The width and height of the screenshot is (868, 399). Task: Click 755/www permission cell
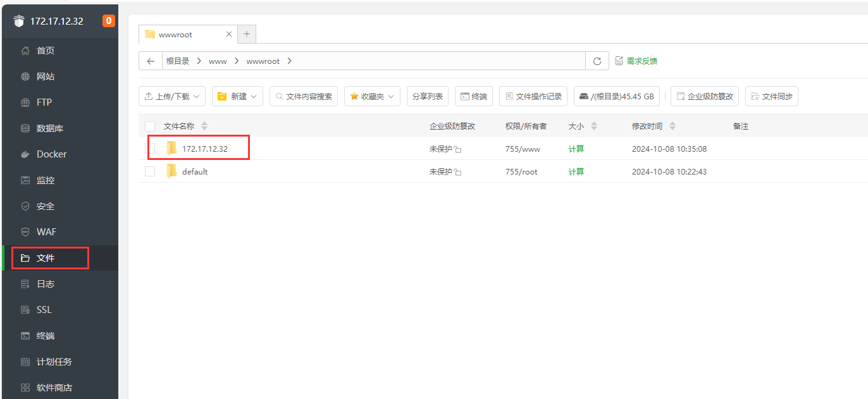point(523,149)
